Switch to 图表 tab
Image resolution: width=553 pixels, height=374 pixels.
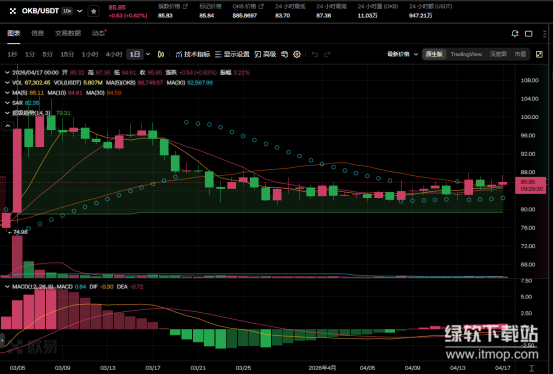[x=14, y=33]
